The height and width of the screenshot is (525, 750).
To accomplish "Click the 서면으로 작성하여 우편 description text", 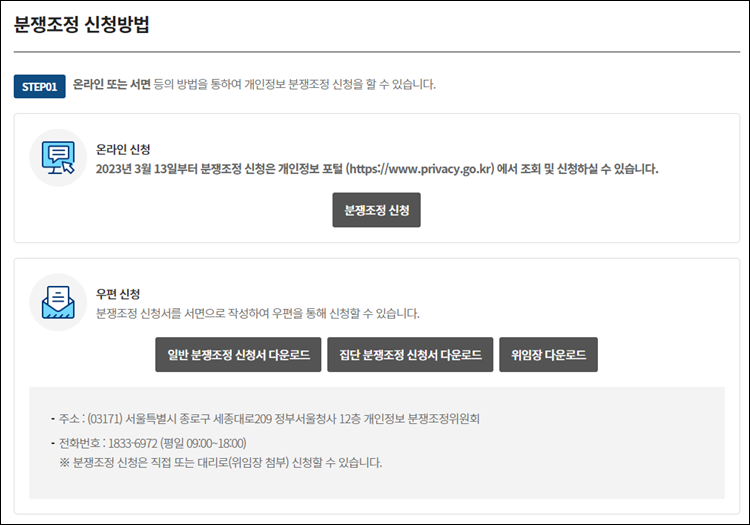I will tap(257, 314).
